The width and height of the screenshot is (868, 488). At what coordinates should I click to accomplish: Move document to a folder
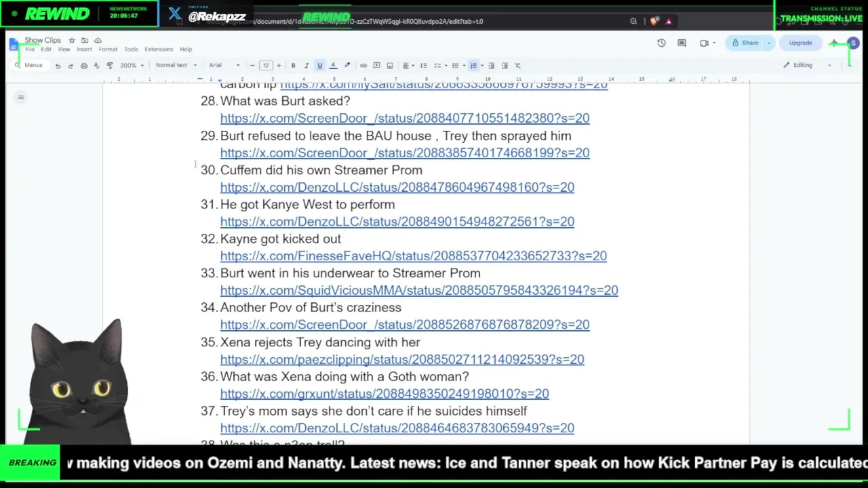point(85,41)
